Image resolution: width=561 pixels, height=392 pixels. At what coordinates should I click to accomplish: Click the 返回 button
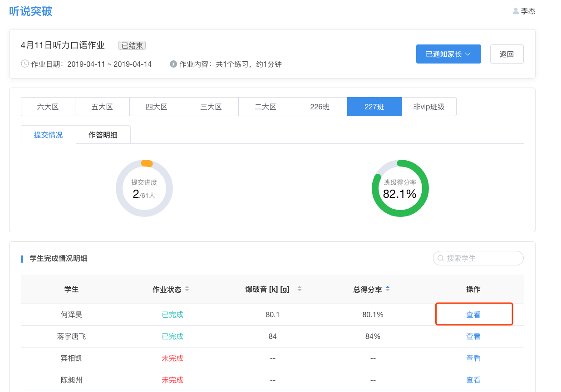coord(507,54)
